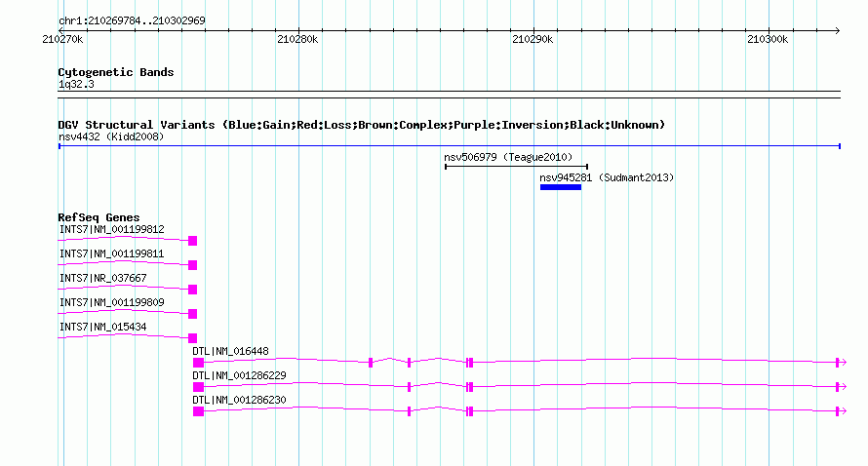Select the nsv945281 (Sudmant2013) variant label
This screenshot has width=868, height=466.
point(607,177)
